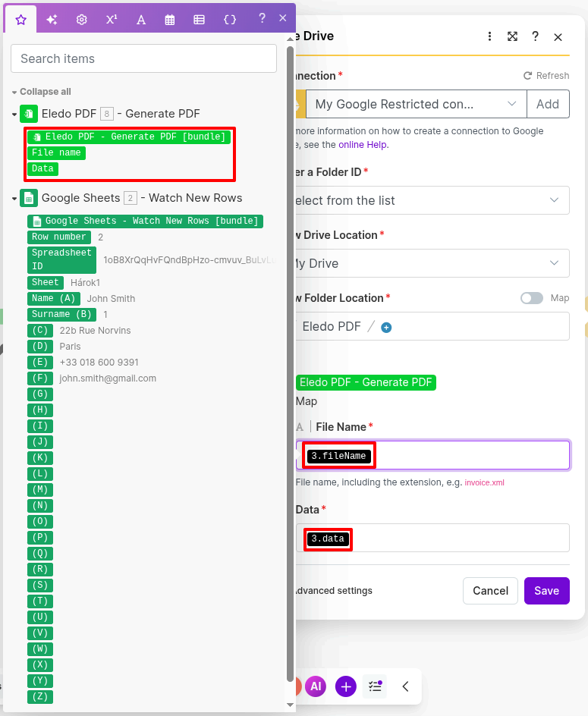Expand the Google Drive panel to fullscreen
This screenshot has height=716, width=588.
(512, 36)
